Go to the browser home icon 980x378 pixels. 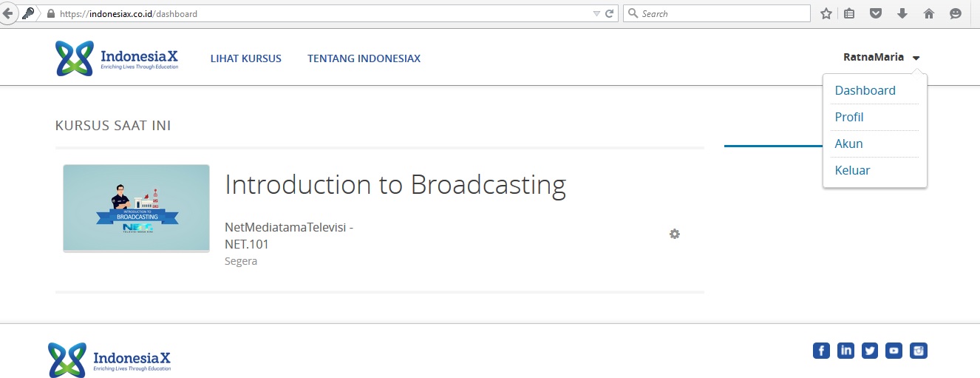929,13
